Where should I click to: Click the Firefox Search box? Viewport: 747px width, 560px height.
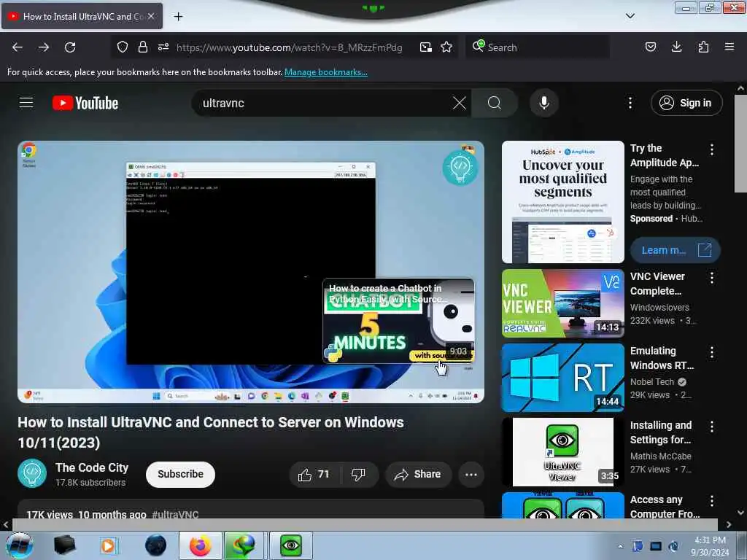coord(538,47)
